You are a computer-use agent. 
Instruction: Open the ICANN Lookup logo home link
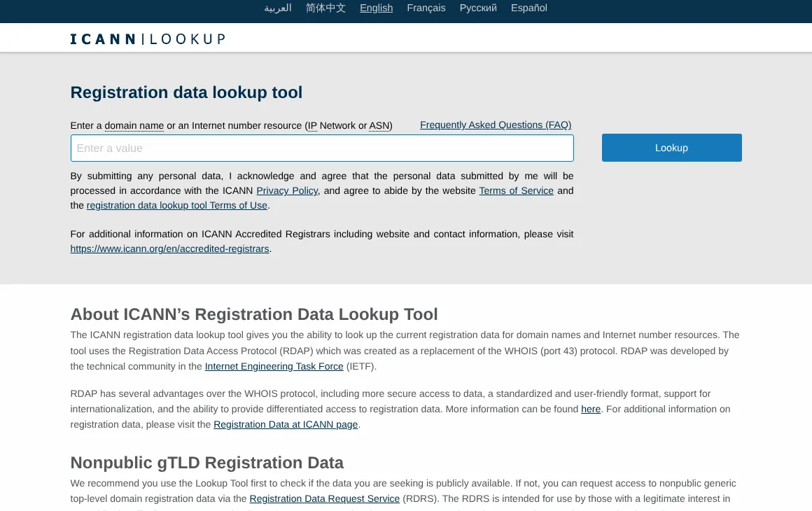(x=148, y=38)
